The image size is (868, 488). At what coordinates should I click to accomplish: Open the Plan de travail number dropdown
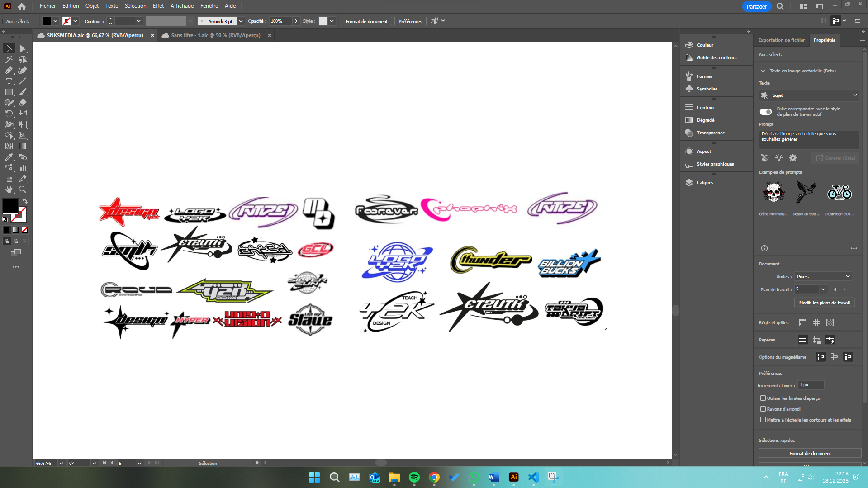coord(823,289)
